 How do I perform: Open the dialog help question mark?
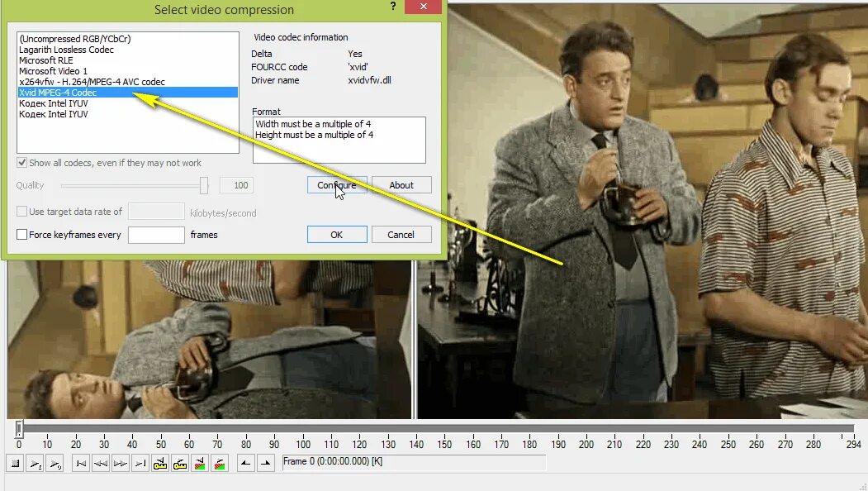(x=393, y=6)
